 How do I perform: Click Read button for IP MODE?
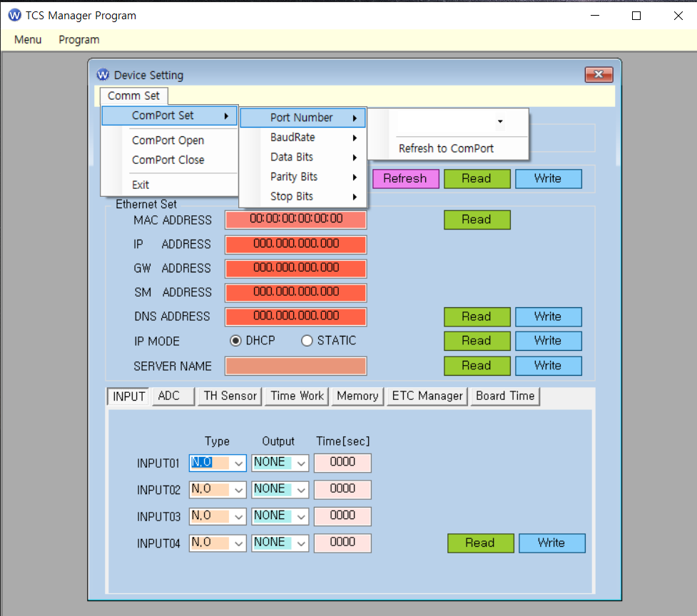[x=477, y=341]
